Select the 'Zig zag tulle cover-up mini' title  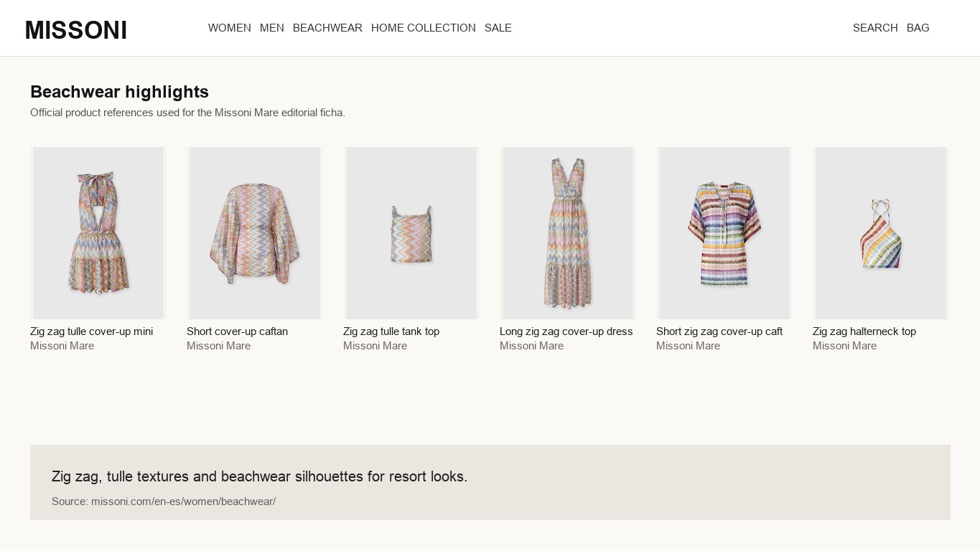pyautogui.click(x=92, y=331)
